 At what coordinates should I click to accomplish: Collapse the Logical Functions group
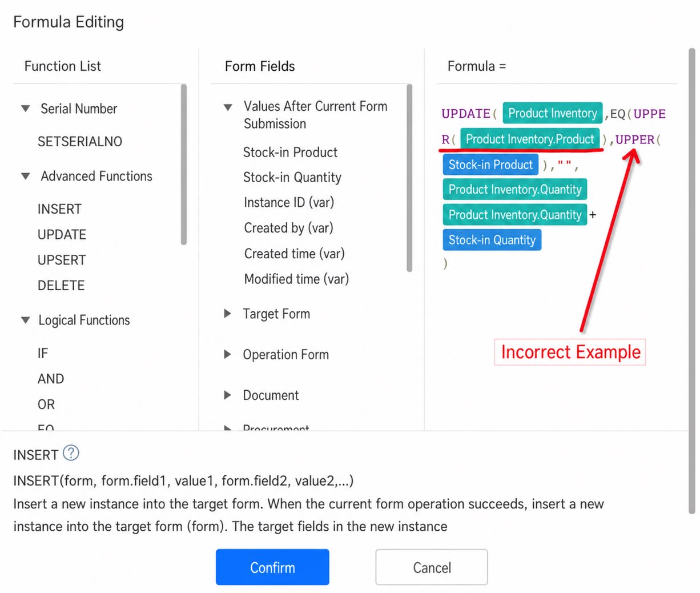click(26, 320)
